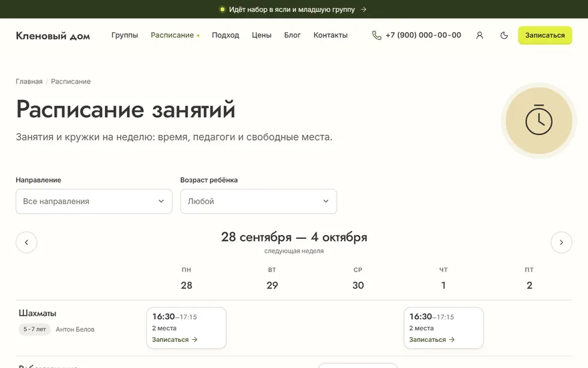Click the Расписание занятий heading
The image size is (588, 368).
[126, 109]
